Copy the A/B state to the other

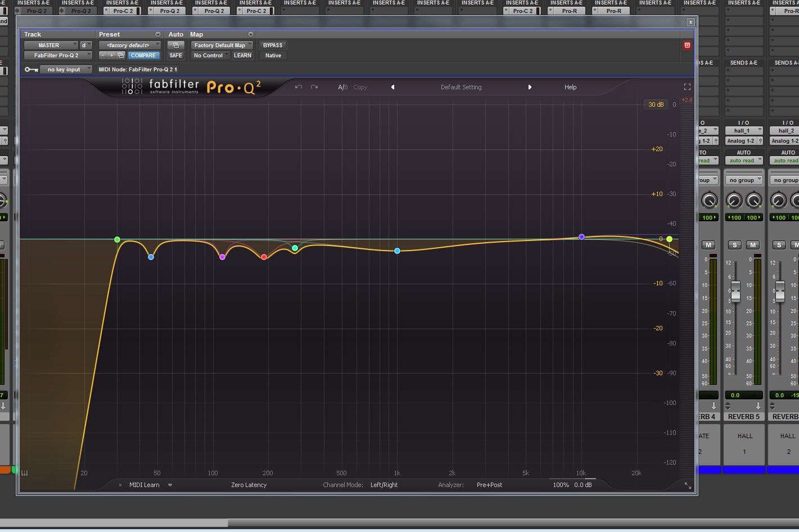click(x=360, y=87)
